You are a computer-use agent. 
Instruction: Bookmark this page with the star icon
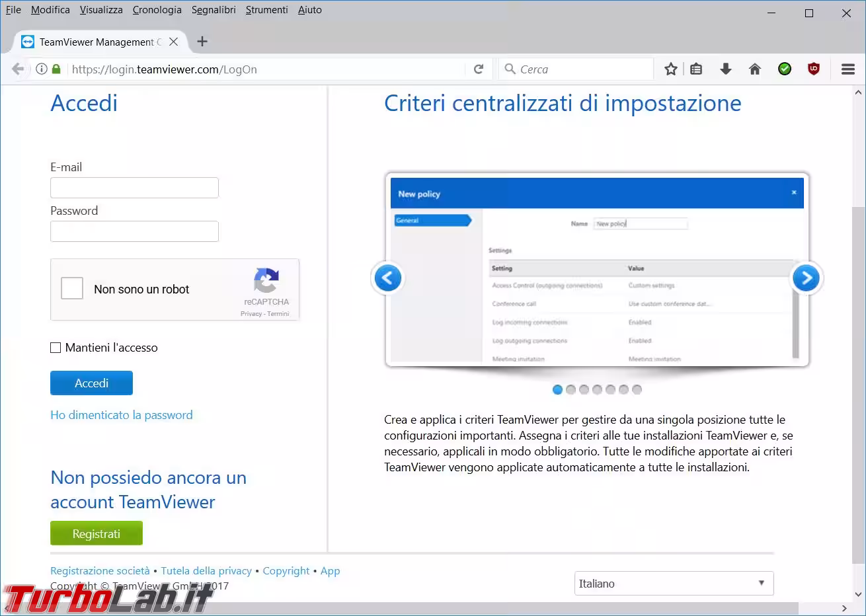671,69
